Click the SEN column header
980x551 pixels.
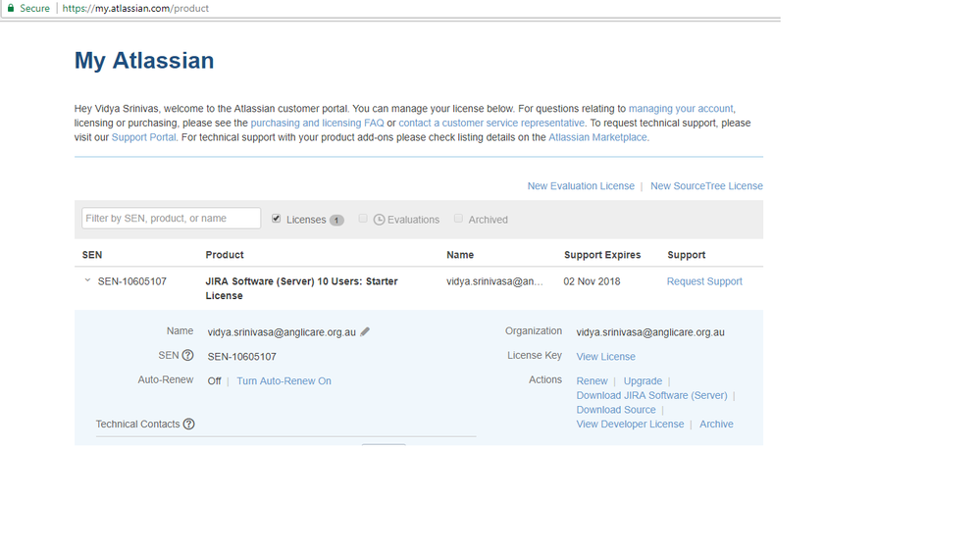tap(92, 254)
